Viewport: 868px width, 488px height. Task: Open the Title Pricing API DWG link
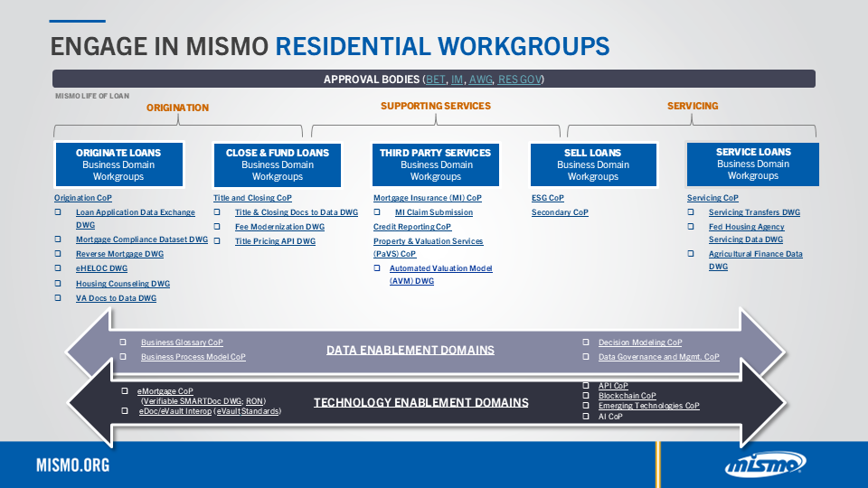[x=275, y=240]
